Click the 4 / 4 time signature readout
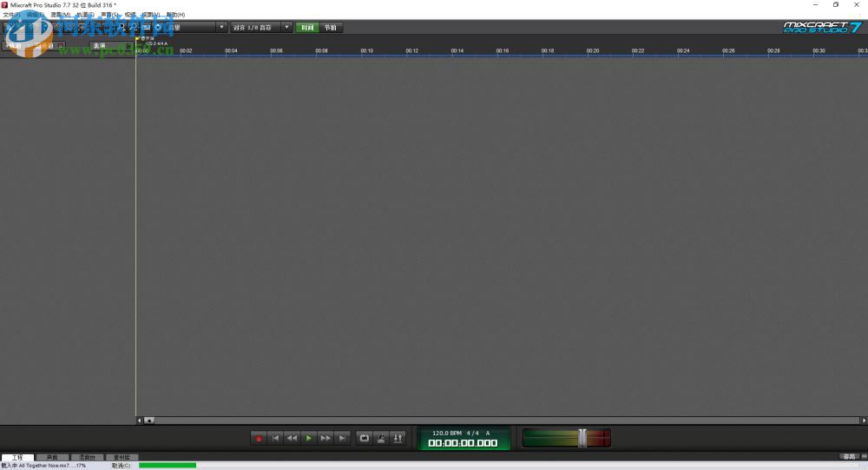868x470 pixels. click(473, 433)
